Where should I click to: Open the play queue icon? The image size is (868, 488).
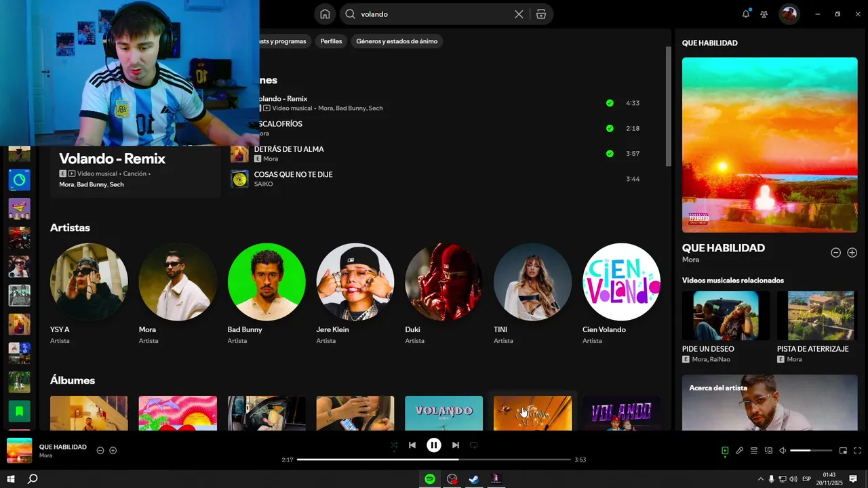pos(754,451)
